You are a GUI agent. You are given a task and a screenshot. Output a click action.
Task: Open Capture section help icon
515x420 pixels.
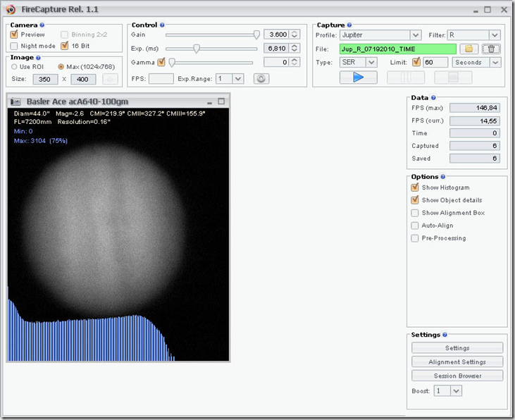[349, 25]
